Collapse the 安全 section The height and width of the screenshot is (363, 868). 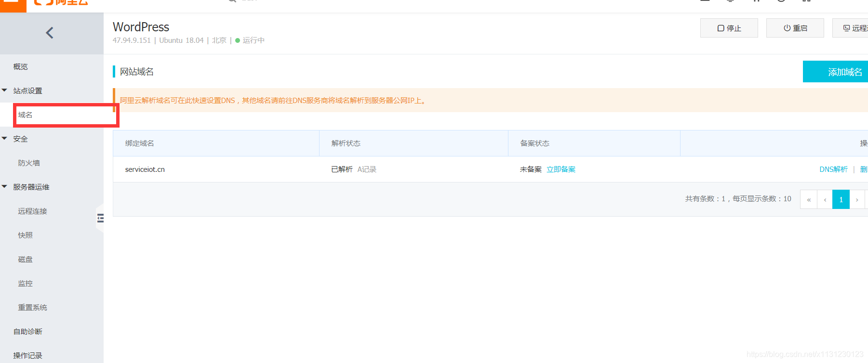point(20,139)
